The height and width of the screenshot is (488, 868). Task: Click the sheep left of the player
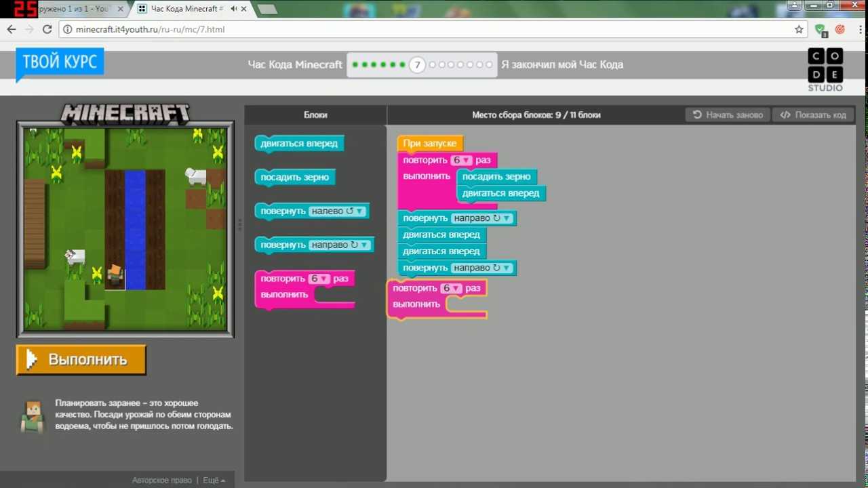click(x=75, y=257)
